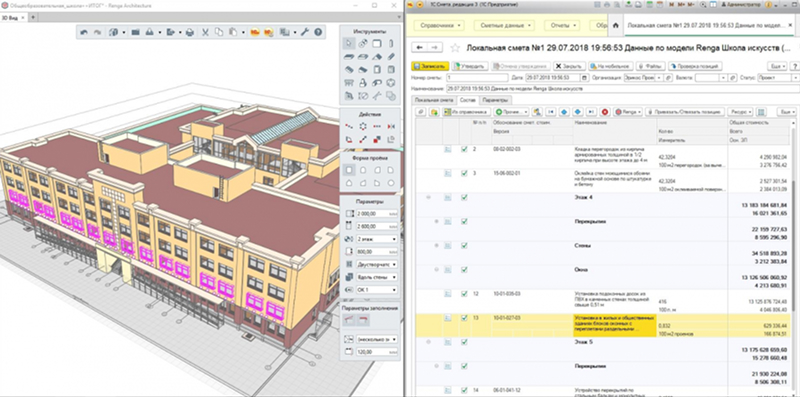Viewport: 800px width, 397px height.
Task: Click the Записать button
Action: [x=431, y=66]
